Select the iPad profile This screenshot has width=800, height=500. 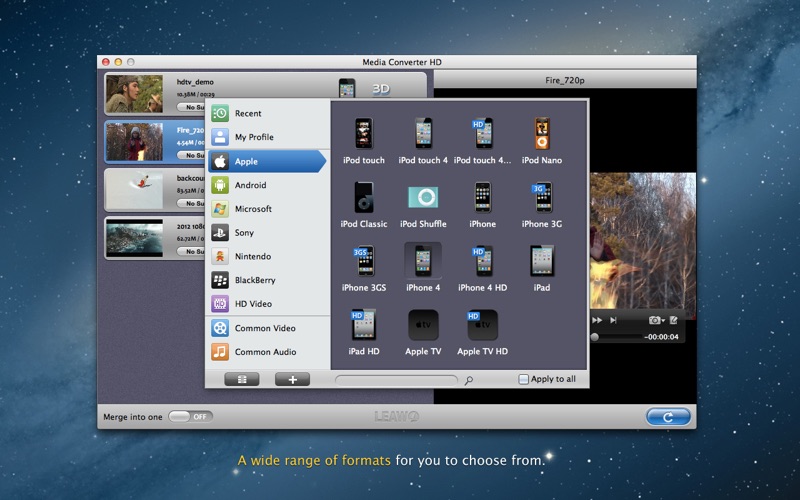pyautogui.click(x=542, y=268)
